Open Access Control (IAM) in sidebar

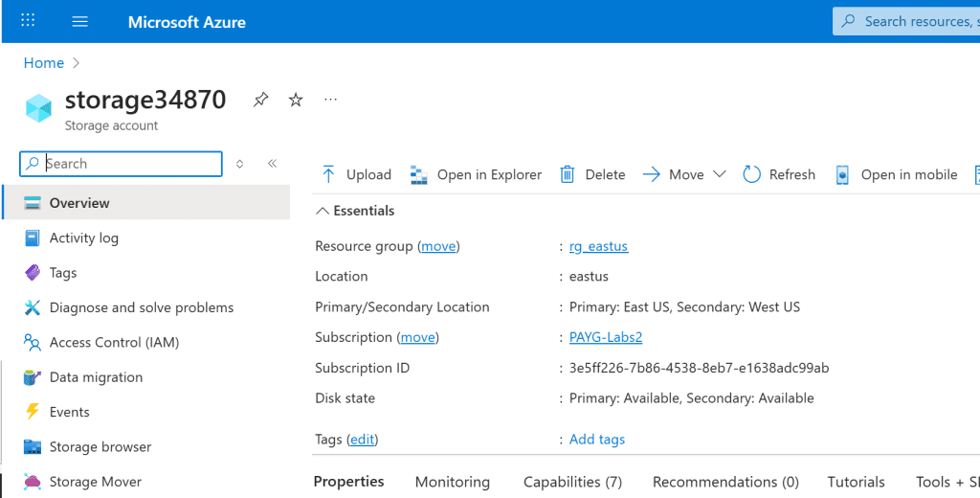coord(114,342)
